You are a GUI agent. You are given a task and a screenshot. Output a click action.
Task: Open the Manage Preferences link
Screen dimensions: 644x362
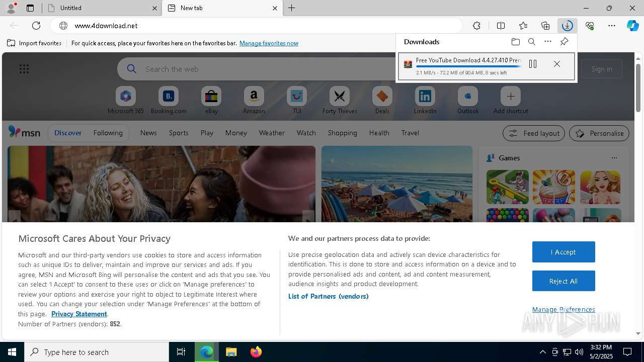tap(563, 309)
